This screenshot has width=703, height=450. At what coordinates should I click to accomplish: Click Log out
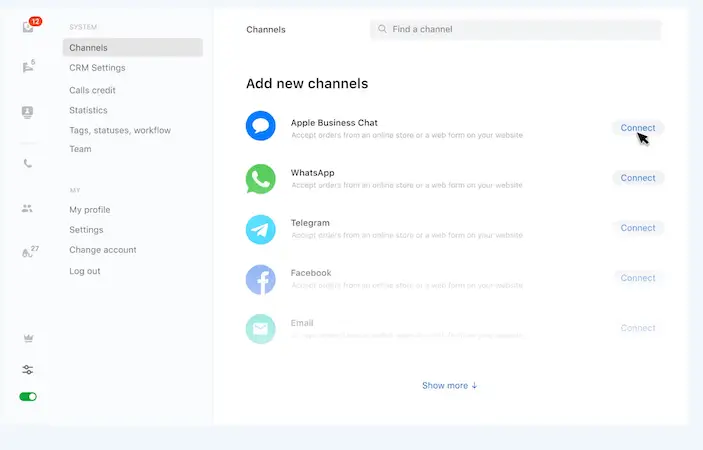pyautogui.click(x=85, y=271)
